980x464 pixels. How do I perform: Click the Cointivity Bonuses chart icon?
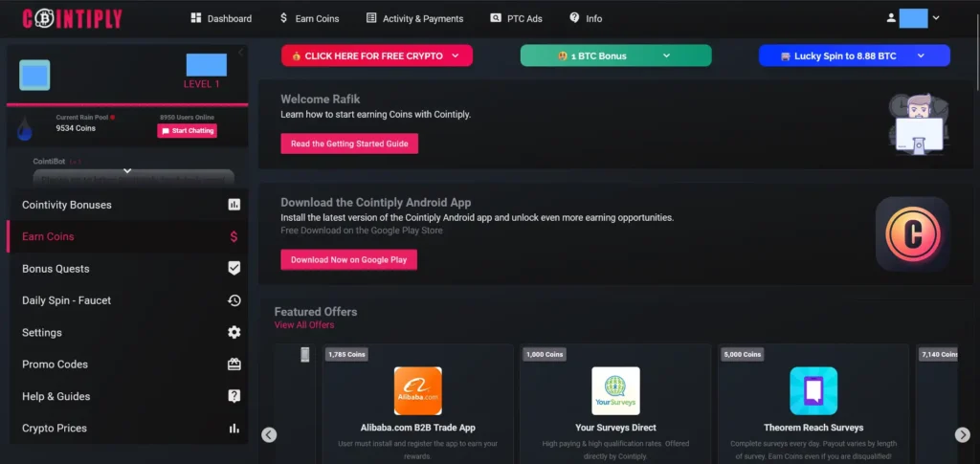click(x=234, y=204)
